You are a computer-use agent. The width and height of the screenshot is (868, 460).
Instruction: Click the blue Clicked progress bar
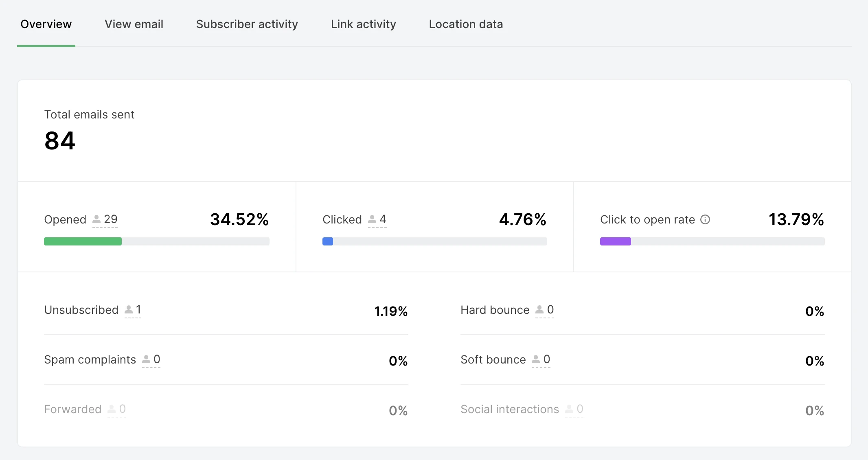click(328, 241)
